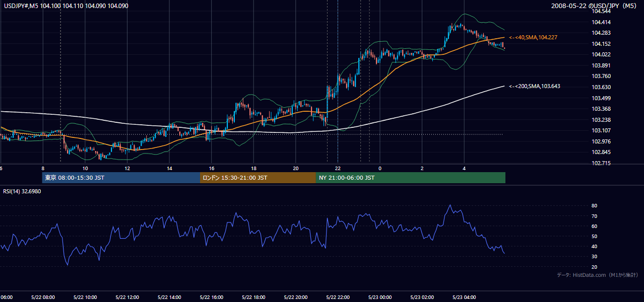Click the date label 5/22 22:00
The width and height of the screenshot is (644, 302).
pyautogui.click(x=338, y=297)
